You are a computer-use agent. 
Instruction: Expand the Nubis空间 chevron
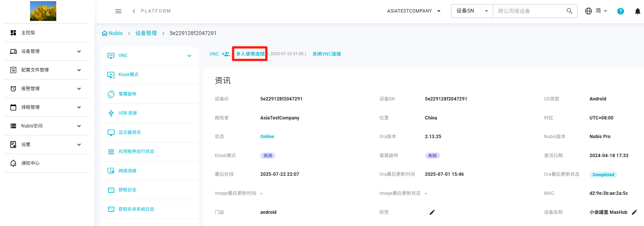79,126
